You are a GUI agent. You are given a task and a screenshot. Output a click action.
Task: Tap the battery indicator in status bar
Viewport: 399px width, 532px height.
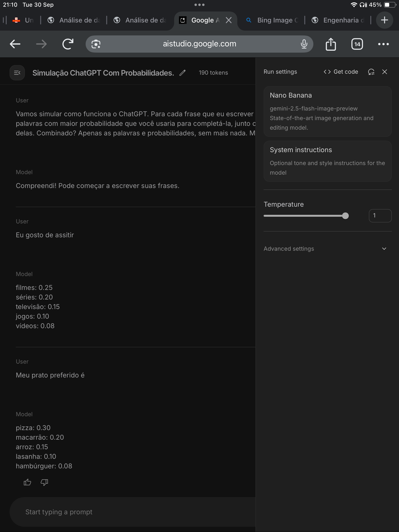[x=390, y=5]
